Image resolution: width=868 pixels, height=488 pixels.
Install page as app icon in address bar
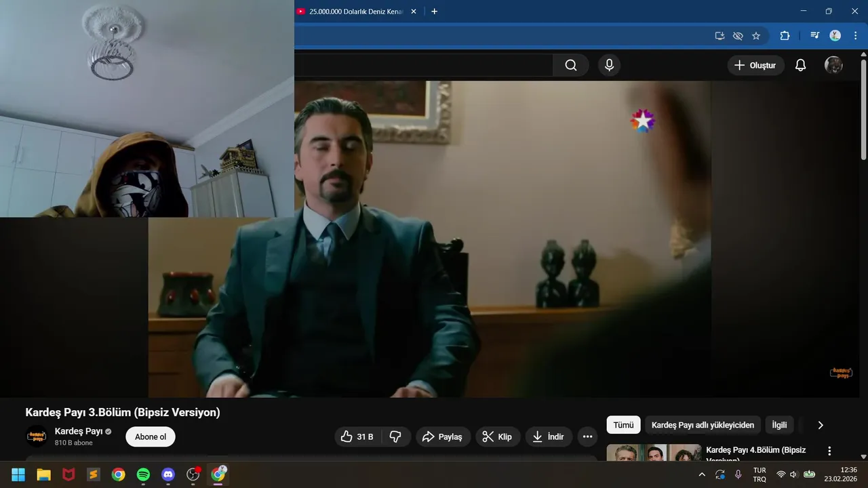(x=719, y=36)
